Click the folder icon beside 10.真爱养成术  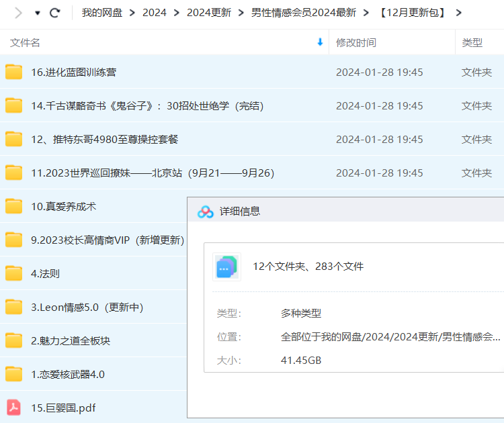[14, 206]
